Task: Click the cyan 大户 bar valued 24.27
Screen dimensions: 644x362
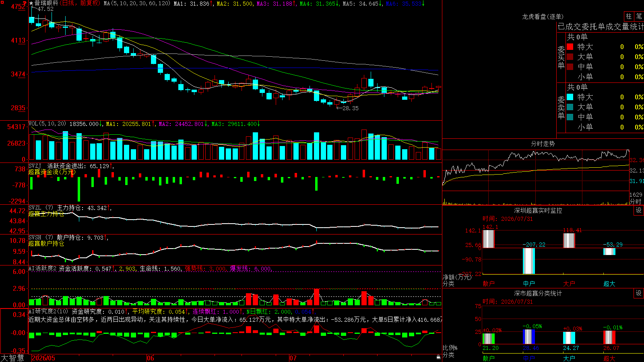Action: tap(569, 338)
